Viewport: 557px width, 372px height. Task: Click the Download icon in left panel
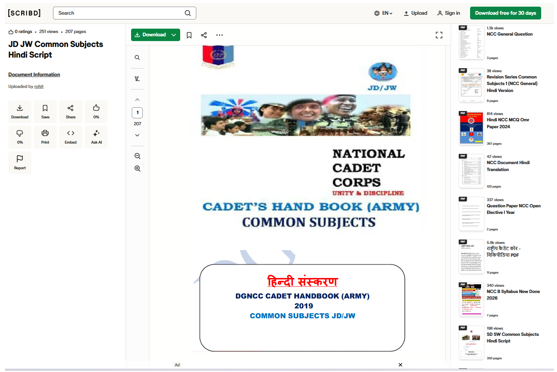point(20,112)
